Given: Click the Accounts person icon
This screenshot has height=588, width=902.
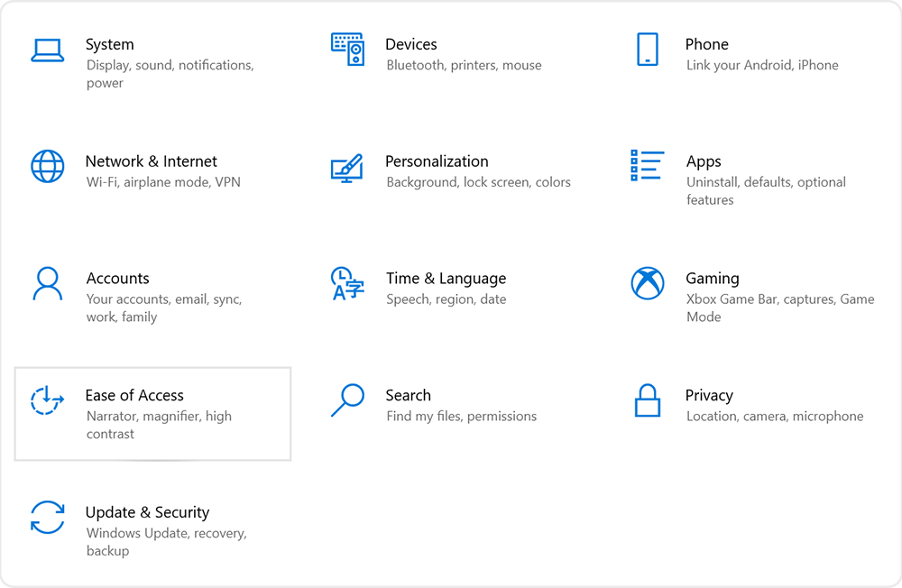Looking at the screenshot, I should tap(48, 284).
